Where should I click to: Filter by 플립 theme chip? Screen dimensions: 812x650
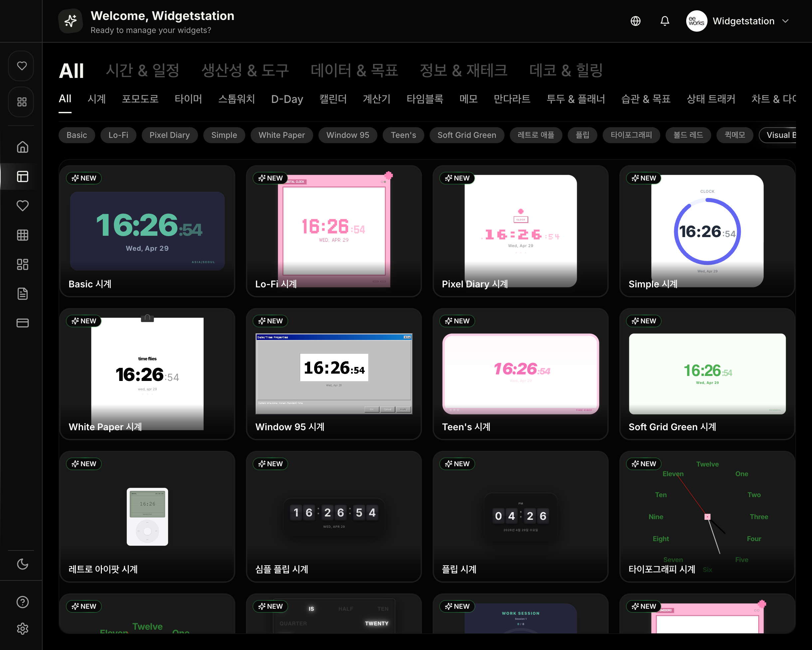(582, 135)
